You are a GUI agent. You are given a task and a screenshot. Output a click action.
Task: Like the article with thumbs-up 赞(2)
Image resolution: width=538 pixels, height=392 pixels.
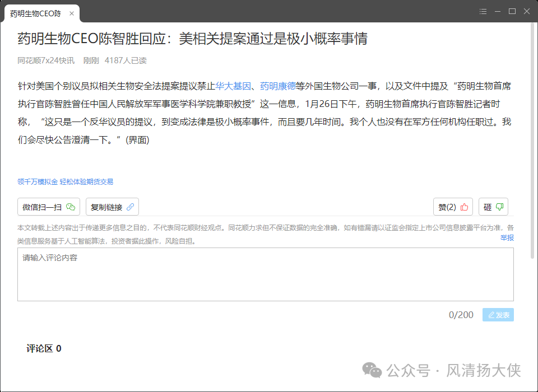pos(453,207)
